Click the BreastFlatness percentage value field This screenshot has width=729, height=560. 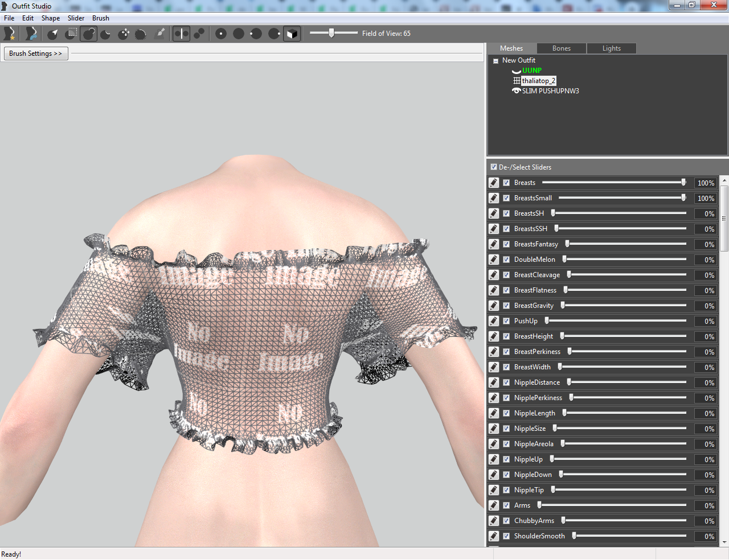click(x=705, y=290)
